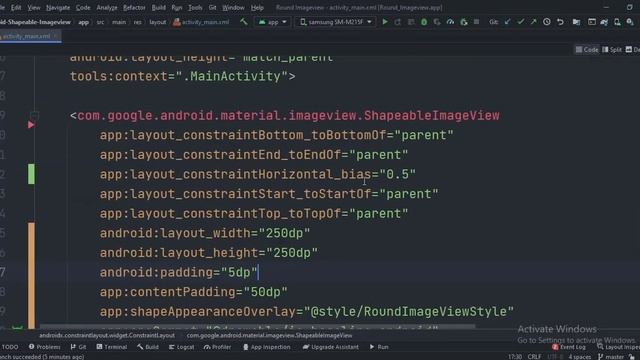Viewport: 640px width, 360px height.
Task: Click the 4 spaces indent status
Action: 579,357
